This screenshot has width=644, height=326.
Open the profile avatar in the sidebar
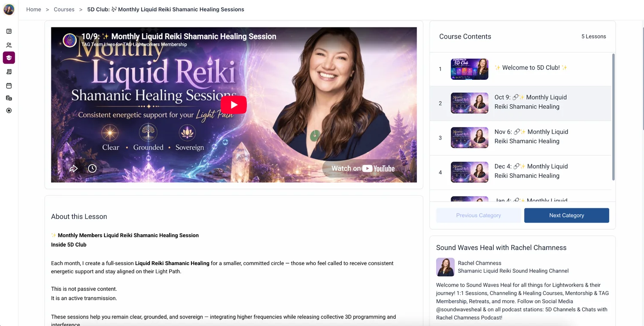point(9,9)
